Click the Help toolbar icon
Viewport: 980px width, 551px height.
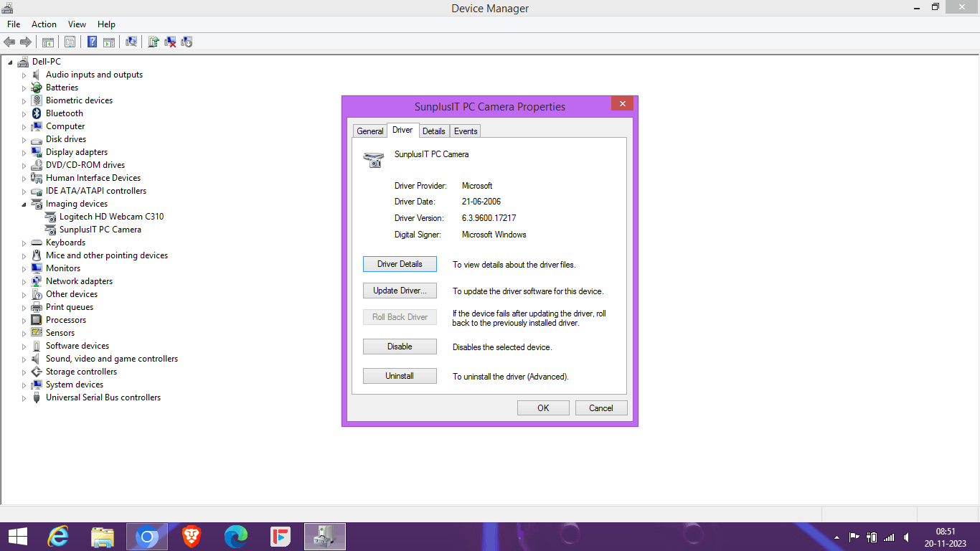pos(92,42)
